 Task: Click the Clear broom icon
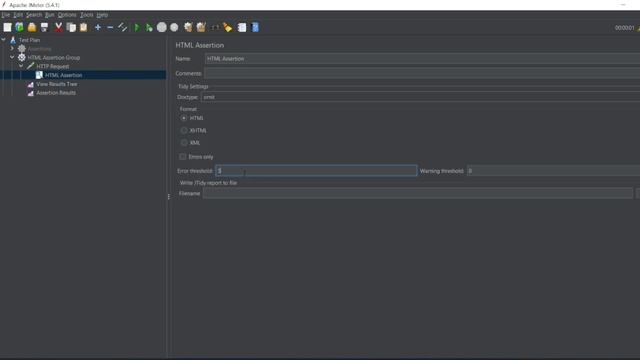click(x=188, y=27)
